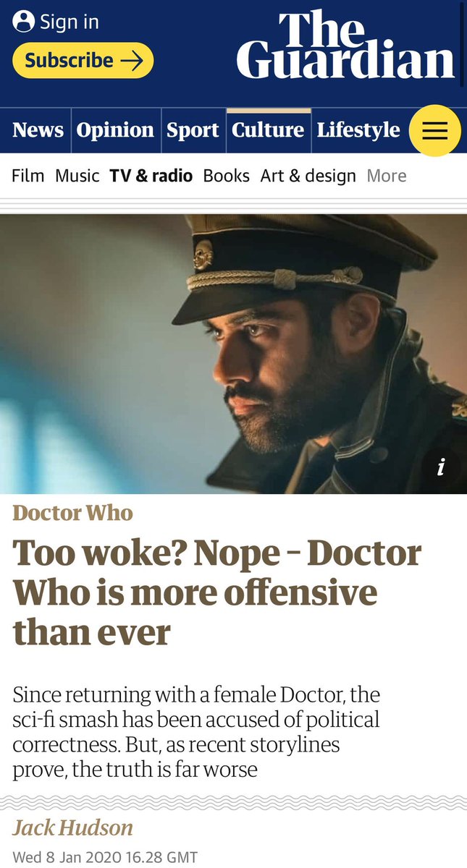The height and width of the screenshot is (868, 467).
Task: Click The Guardian logo
Action: [x=345, y=46]
